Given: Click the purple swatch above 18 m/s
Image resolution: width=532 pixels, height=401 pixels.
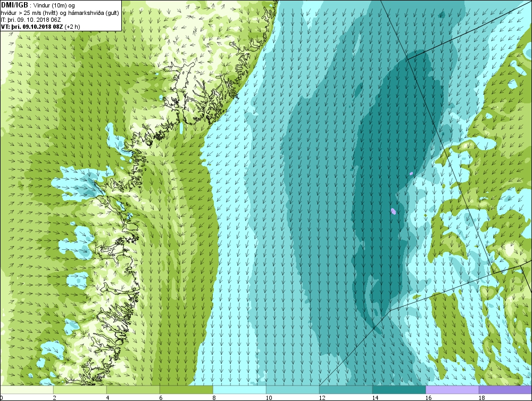Looking at the screenshot, I should [505, 390].
